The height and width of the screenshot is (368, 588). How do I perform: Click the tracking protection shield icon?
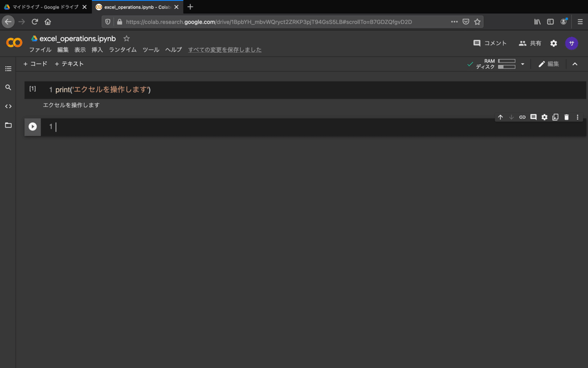[x=109, y=22]
